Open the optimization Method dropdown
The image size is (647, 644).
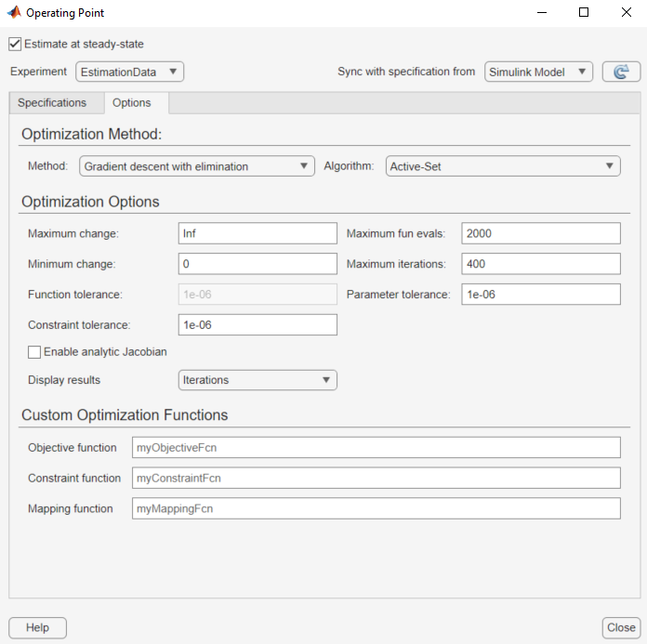[197, 165]
